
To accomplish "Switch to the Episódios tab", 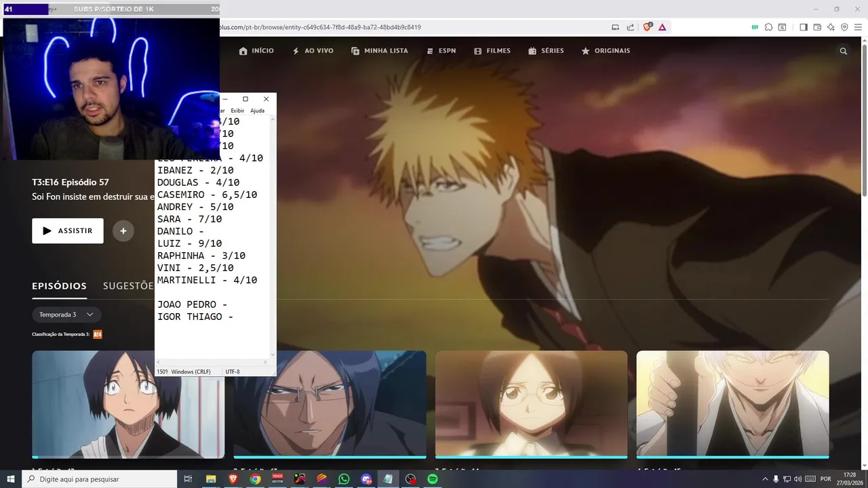I will (x=59, y=286).
